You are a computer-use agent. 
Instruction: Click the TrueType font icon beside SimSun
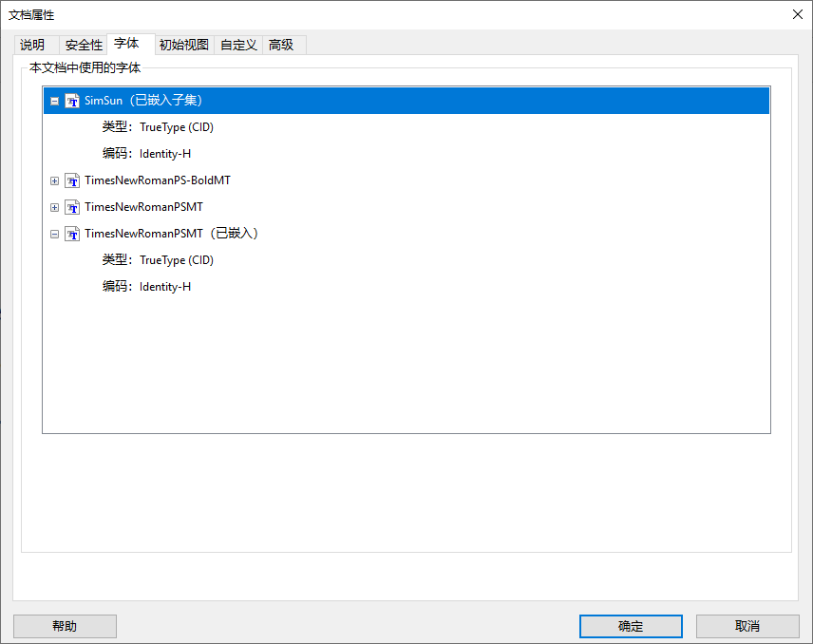(72, 101)
